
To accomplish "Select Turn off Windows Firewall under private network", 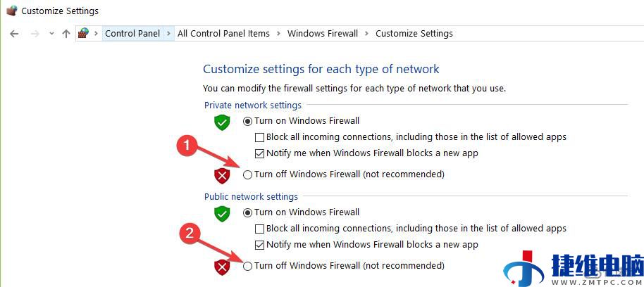I will [247, 175].
